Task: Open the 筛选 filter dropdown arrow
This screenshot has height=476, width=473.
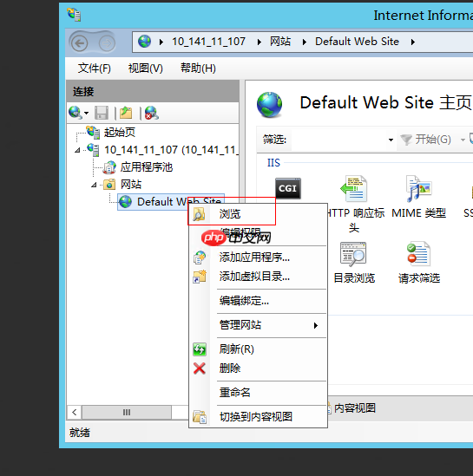Action: pos(391,140)
